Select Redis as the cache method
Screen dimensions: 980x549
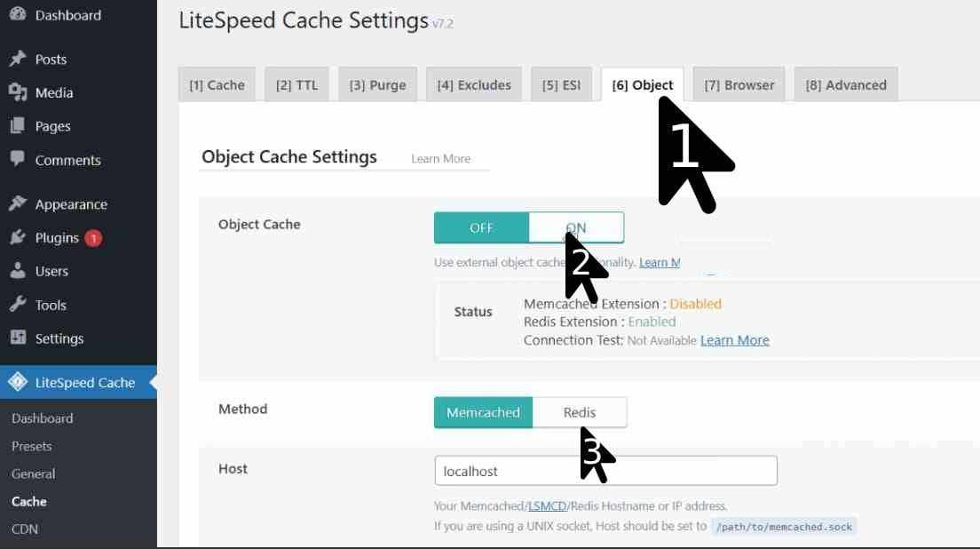(580, 412)
